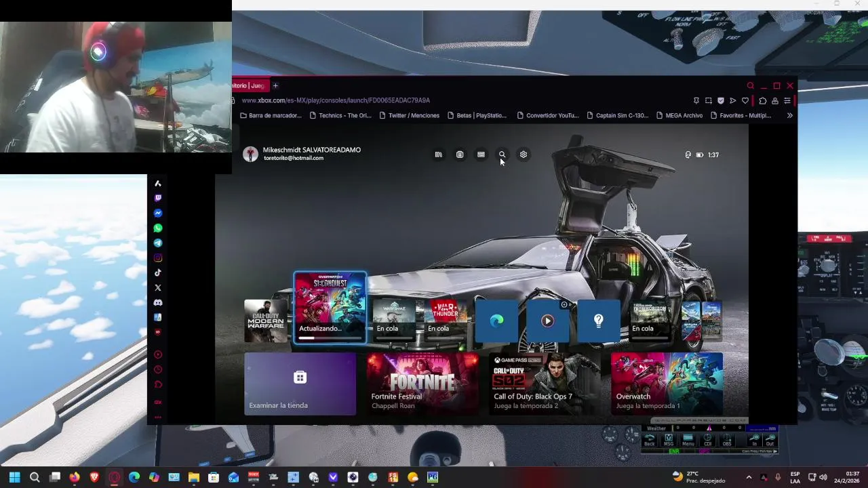The width and height of the screenshot is (868, 488).
Task: Open TikTok in the browser sidebar
Action: (158, 272)
